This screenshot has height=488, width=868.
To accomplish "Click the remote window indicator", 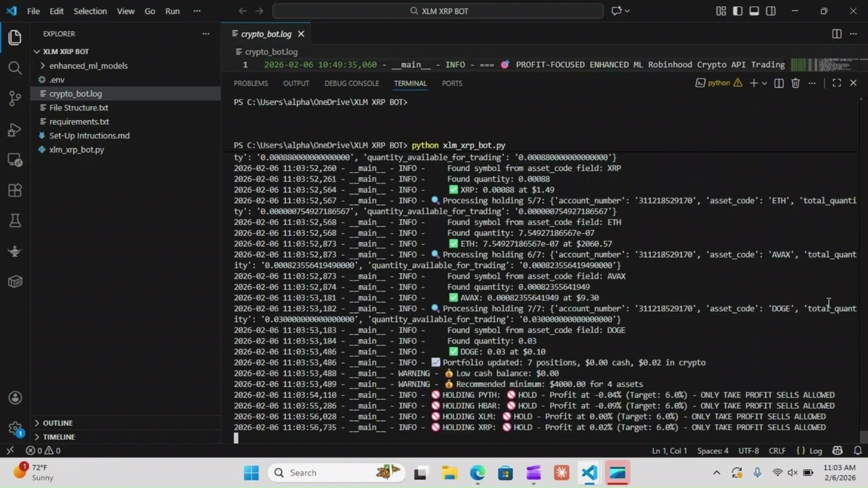I will coord(9,451).
